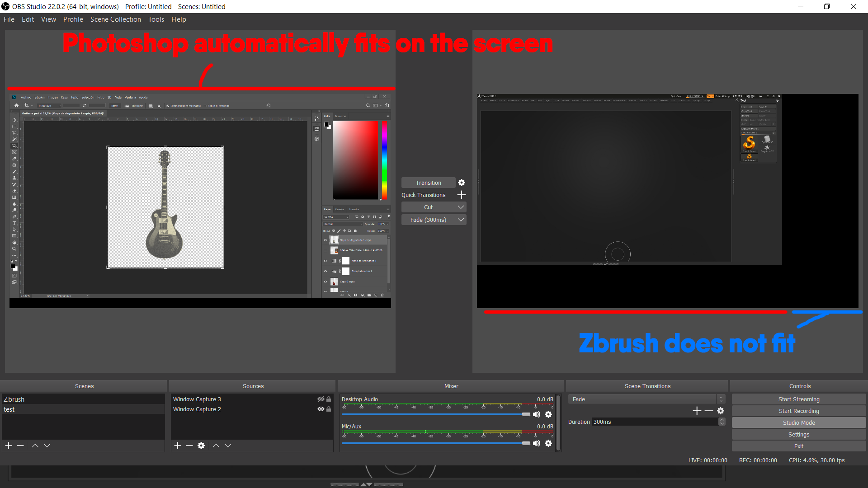Open the Tools menu
This screenshot has width=868, height=488.
(156, 19)
